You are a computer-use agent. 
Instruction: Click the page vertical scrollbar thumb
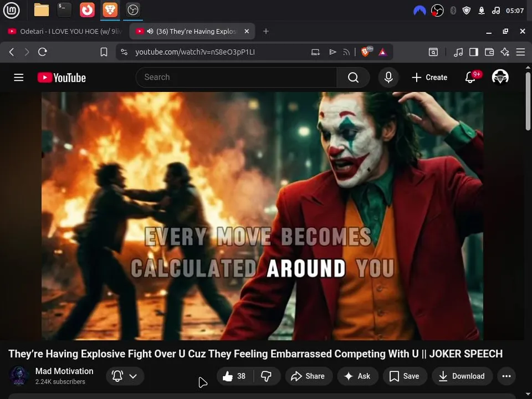coord(528,101)
